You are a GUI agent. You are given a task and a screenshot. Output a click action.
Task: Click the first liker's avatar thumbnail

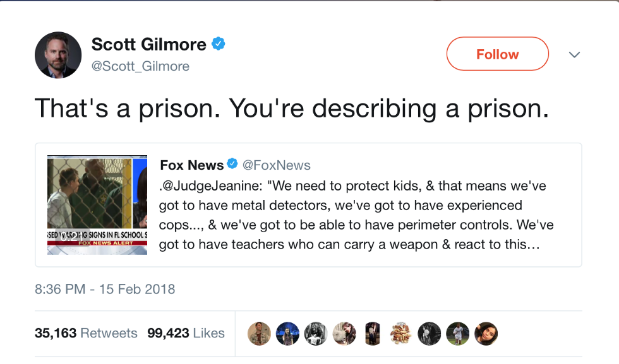(259, 333)
